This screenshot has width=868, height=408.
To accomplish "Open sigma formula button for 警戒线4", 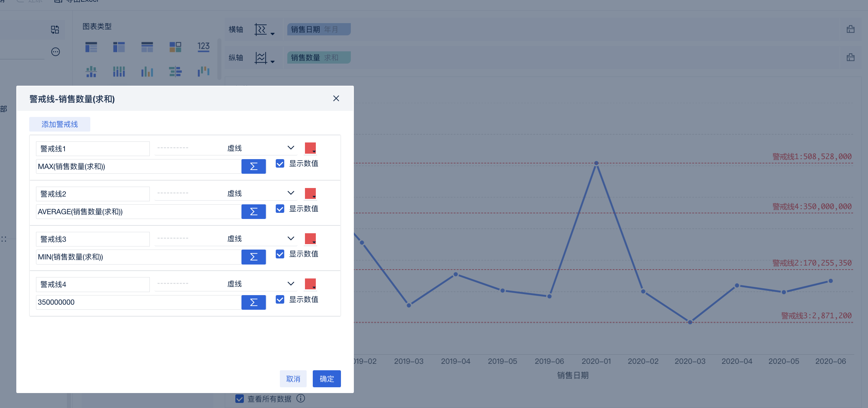I will click(x=253, y=302).
